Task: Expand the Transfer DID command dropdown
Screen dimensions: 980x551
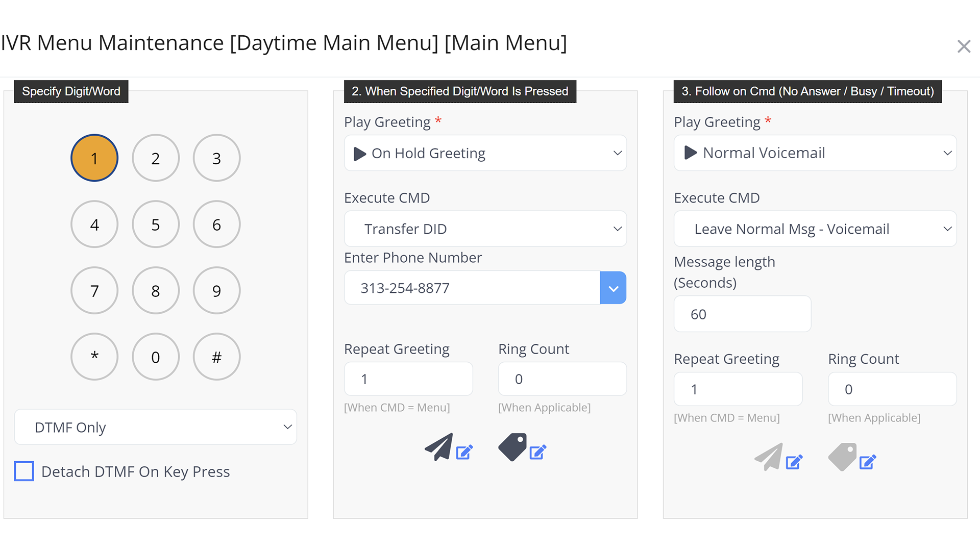Action: [485, 229]
